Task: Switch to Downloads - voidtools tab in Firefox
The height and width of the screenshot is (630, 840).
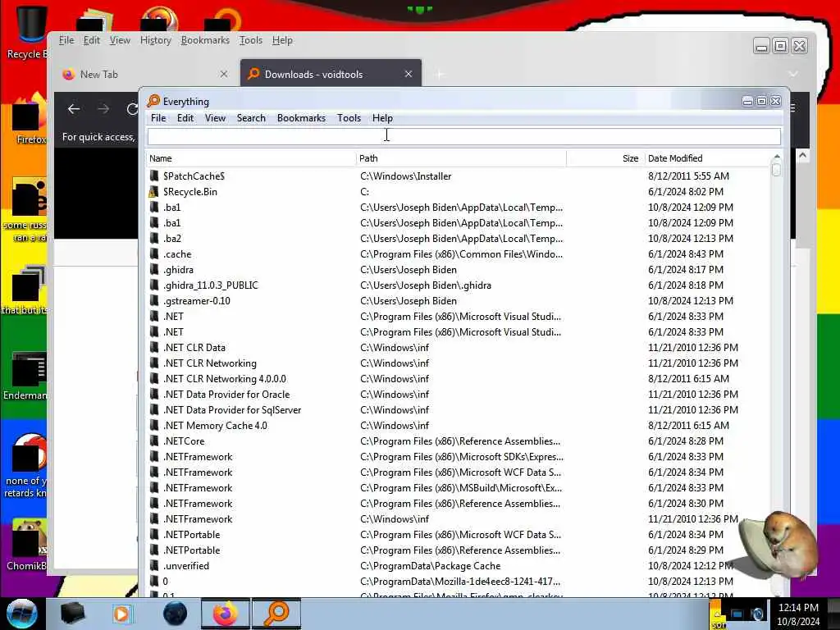Action: [x=331, y=74]
